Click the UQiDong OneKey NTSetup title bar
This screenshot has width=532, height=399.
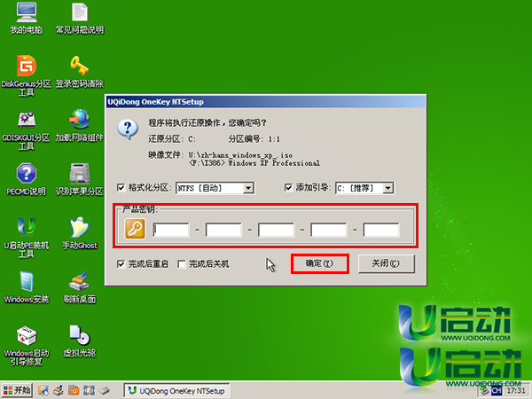coord(266,102)
